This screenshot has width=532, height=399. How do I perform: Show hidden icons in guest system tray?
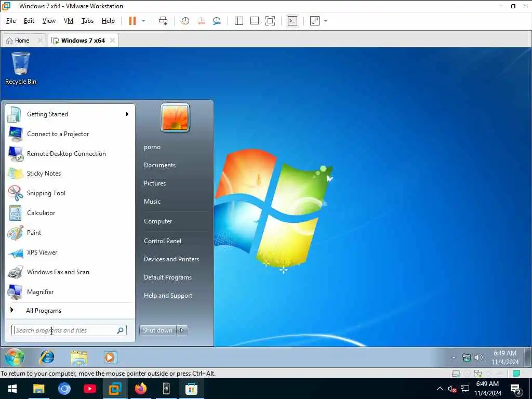tap(454, 357)
